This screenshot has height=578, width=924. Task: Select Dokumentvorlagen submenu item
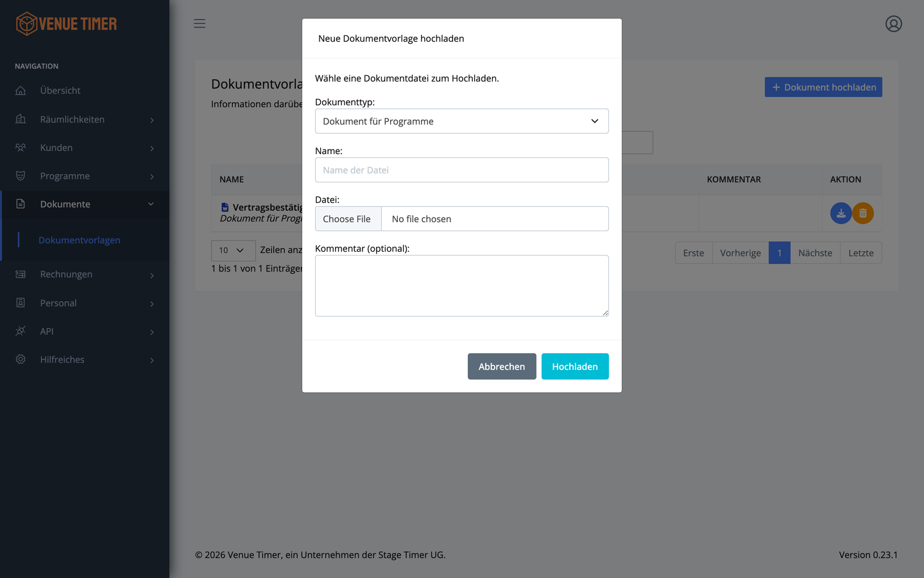[80, 240]
